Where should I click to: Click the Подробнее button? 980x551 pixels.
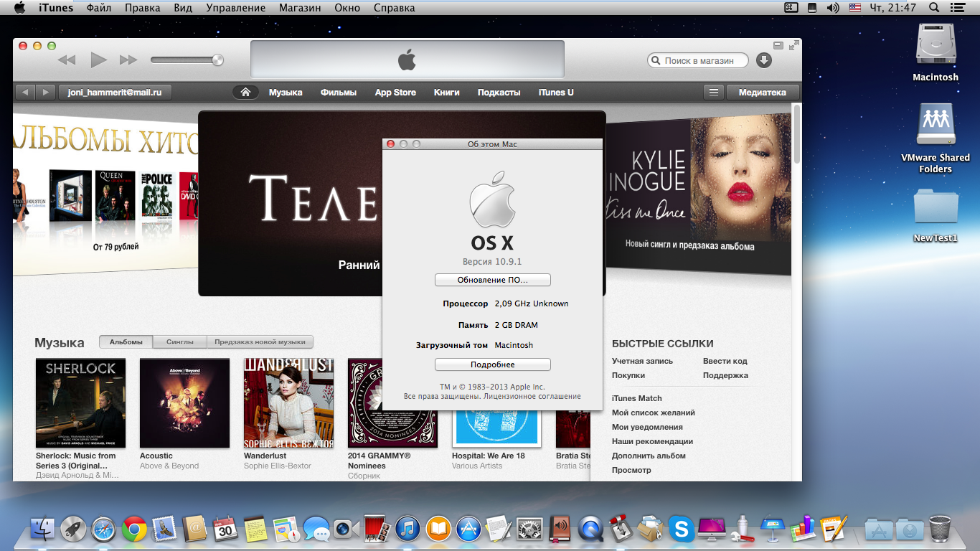(x=492, y=364)
